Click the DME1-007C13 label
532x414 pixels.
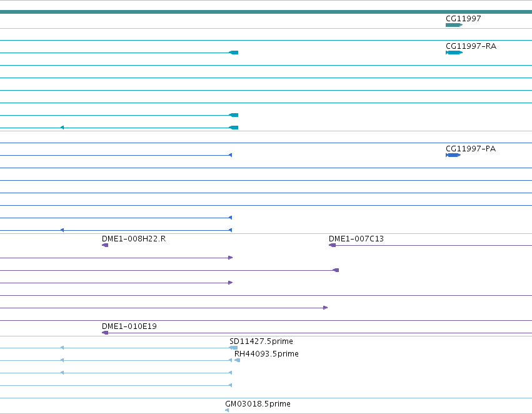[x=356, y=239]
